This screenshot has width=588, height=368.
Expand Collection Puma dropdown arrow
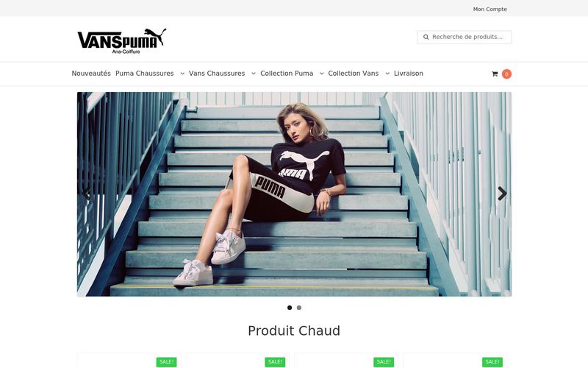click(322, 74)
